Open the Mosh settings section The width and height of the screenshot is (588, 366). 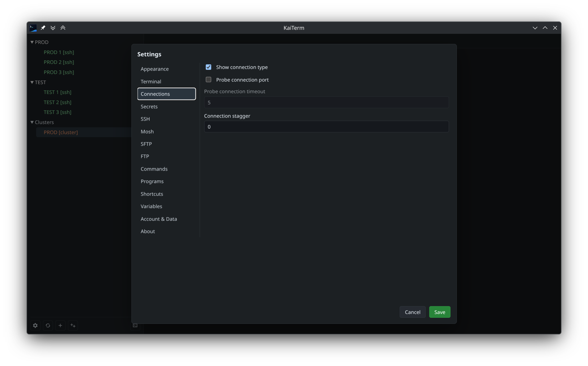(167, 132)
